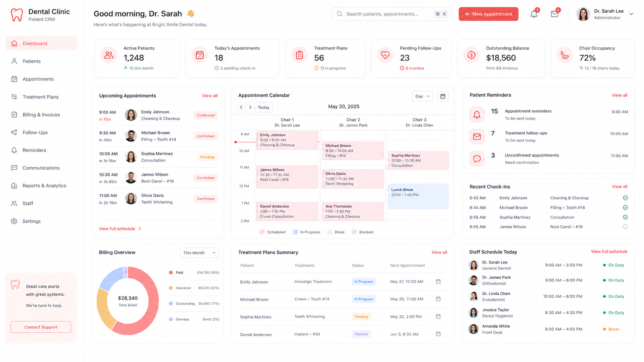Click the Treatment Plans clipboard card icon
Image resolution: width=644 pixels, height=362 pixels.
(299, 55)
